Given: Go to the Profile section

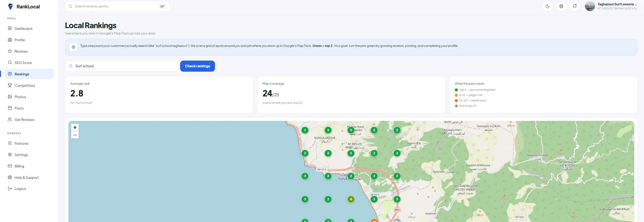Looking at the screenshot, I should 29,40.
